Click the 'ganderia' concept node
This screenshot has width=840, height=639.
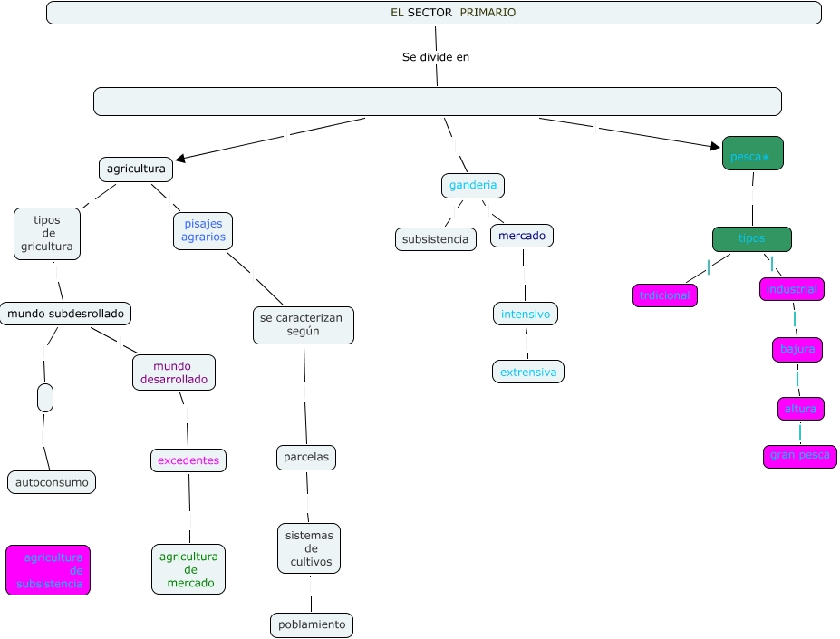473,186
